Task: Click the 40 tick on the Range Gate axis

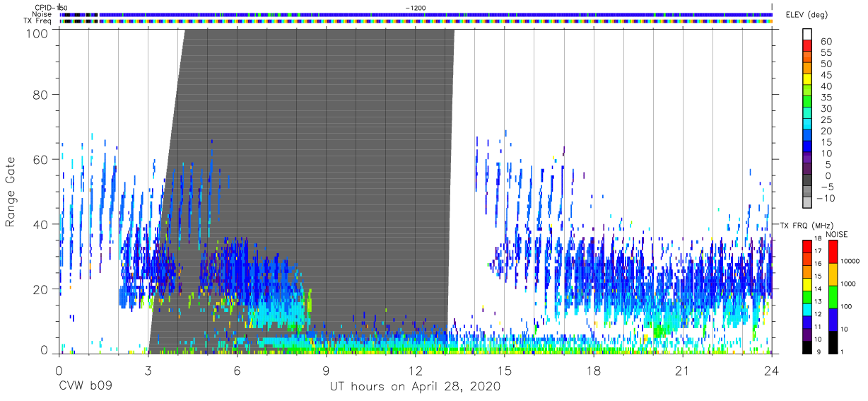Action: (x=41, y=224)
